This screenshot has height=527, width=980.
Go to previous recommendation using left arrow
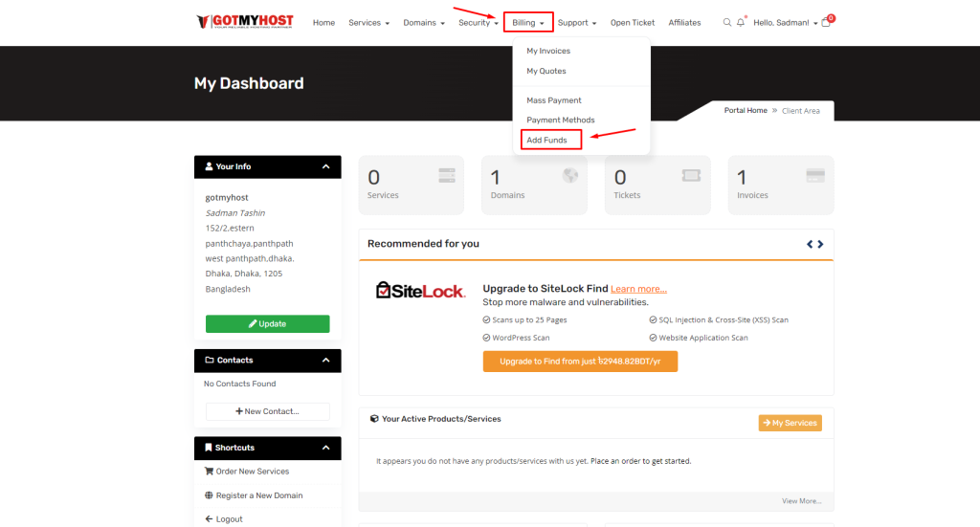coord(810,244)
